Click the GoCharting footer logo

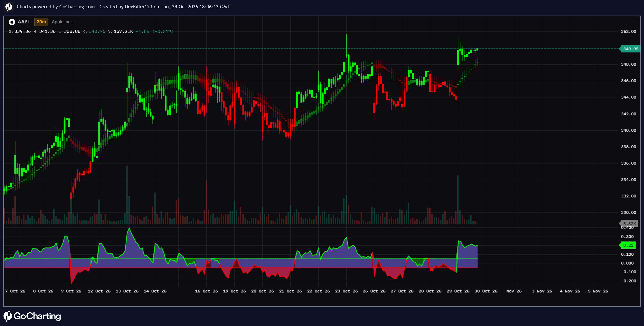(x=32, y=316)
